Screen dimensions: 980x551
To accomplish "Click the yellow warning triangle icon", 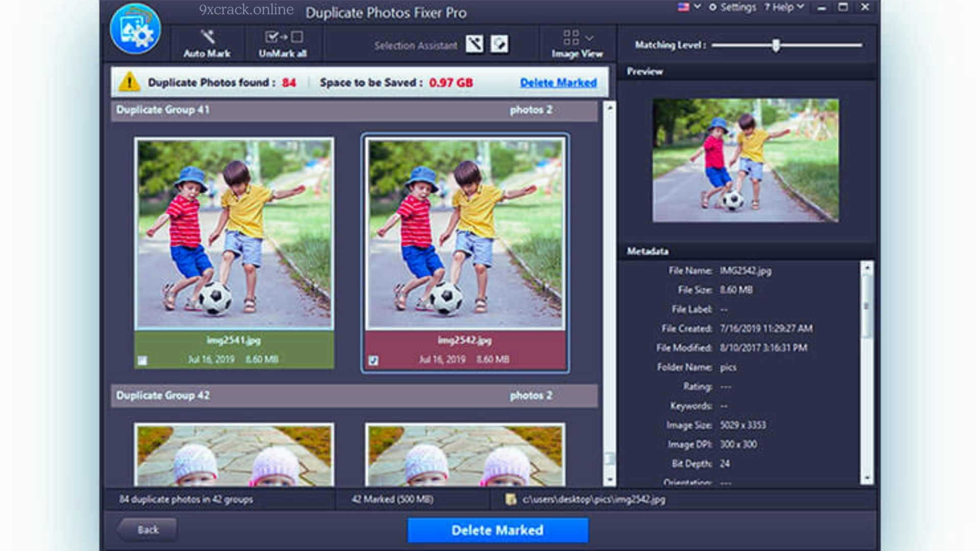I will click(x=130, y=82).
